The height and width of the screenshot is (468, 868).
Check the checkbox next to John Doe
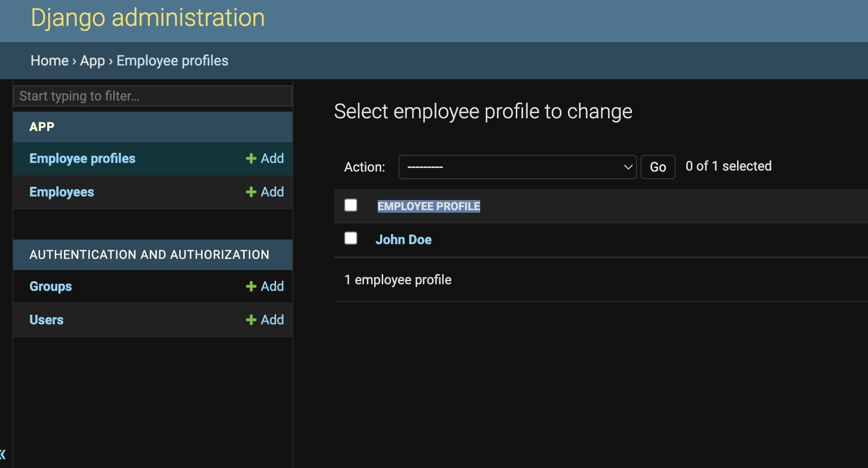(351, 238)
